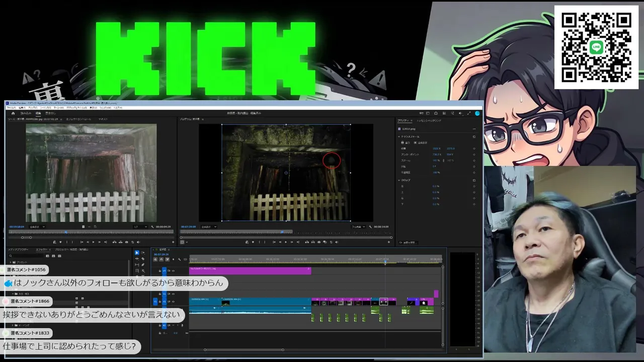
Task: Step back one frame in Program monitor
Action: [x=280, y=242]
